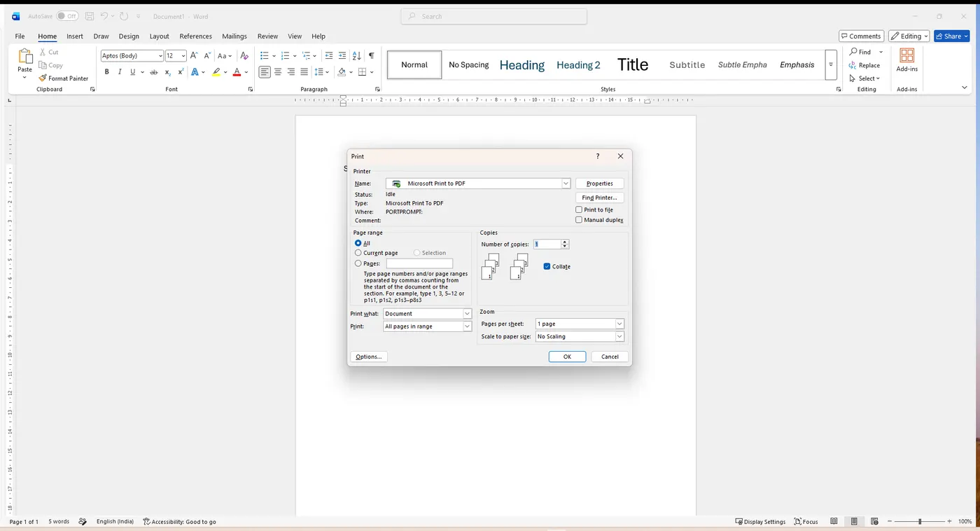
Task: Justify paragraph text
Action: point(304,72)
